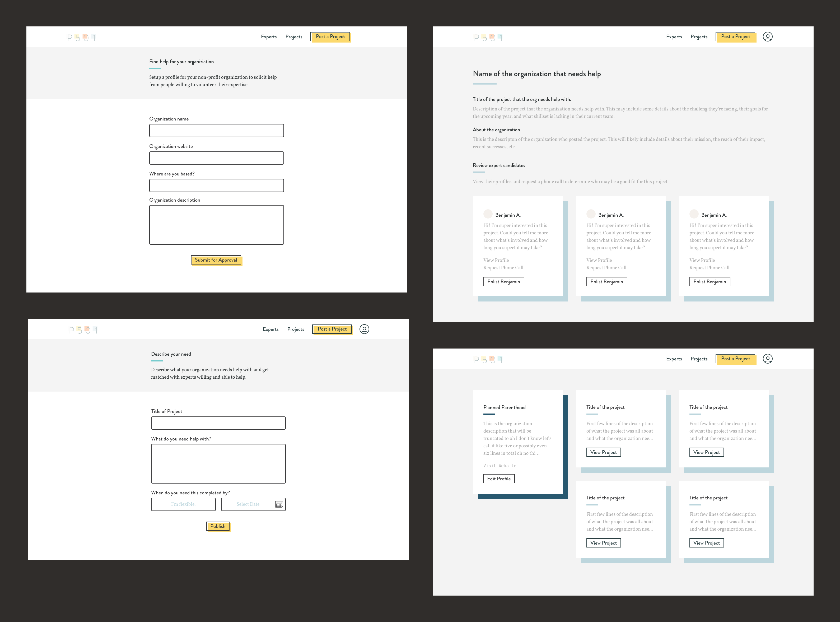Click the calendar icon next to date field
Screen dimensions: 840x622
pyautogui.click(x=279, y=504)
